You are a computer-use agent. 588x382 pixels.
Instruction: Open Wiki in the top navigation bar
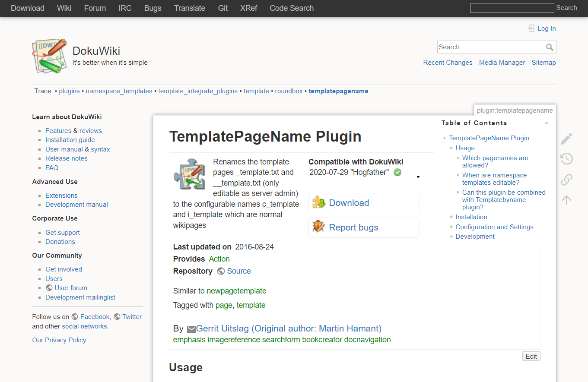pos(64,8)
